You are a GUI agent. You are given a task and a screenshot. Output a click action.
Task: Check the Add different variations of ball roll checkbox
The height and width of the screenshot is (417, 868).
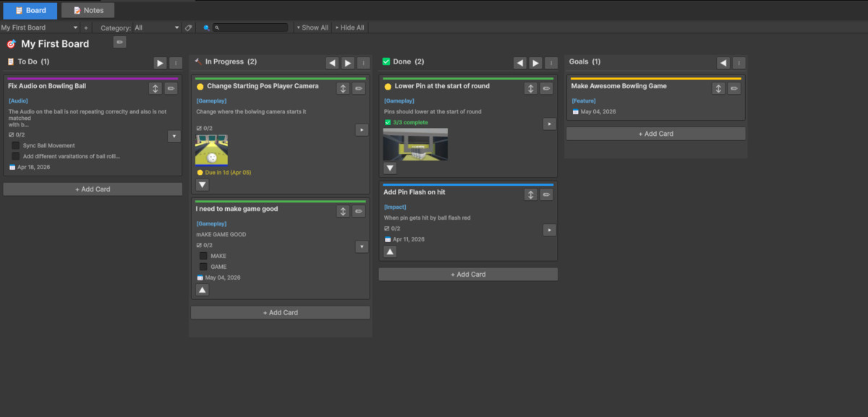pos(16,156)
